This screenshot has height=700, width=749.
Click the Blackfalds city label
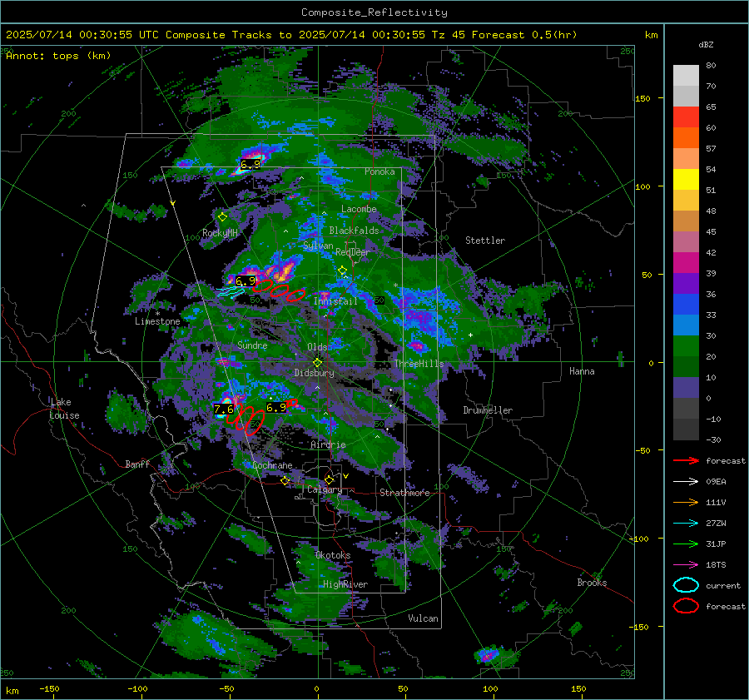pyautogui.click(x=354, y=231)
